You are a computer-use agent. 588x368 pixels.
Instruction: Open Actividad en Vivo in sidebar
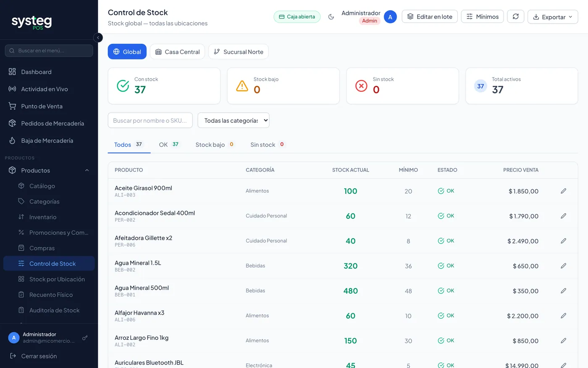[49, 89]
